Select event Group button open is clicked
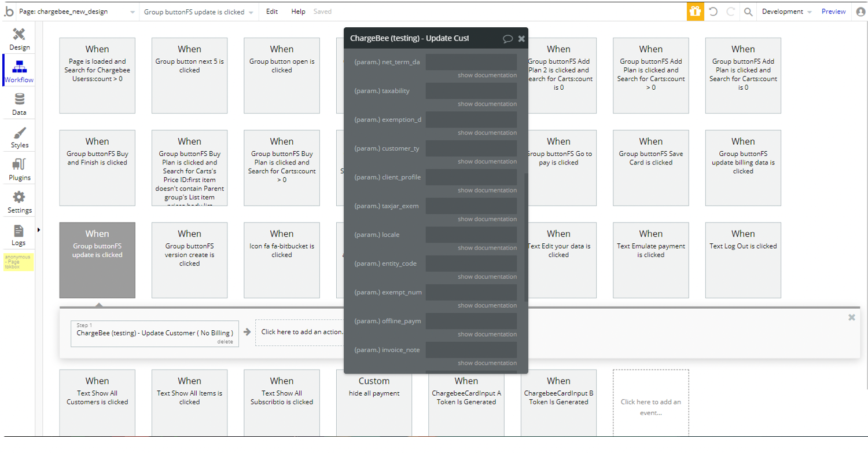 pyautogui.click(x=281, y=75)
